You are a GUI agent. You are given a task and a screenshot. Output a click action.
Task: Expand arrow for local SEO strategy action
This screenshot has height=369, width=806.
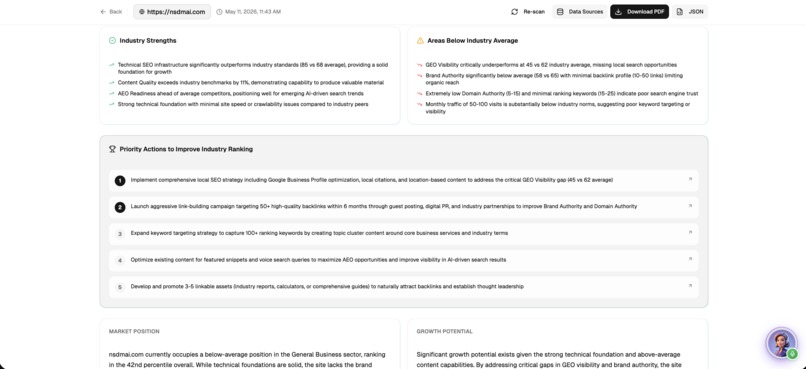click(690, 179)
